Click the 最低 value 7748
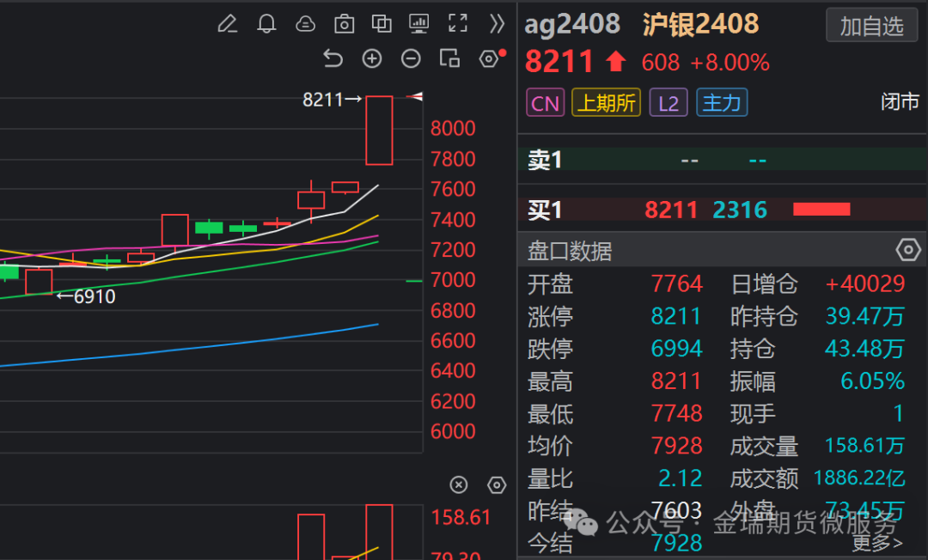Screen dimensions: 928x560 [676, 413]
